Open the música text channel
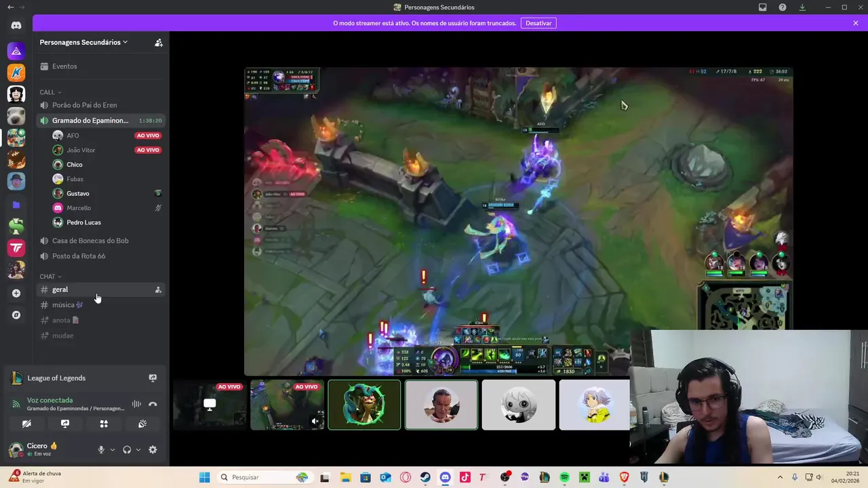 (101, 305)
